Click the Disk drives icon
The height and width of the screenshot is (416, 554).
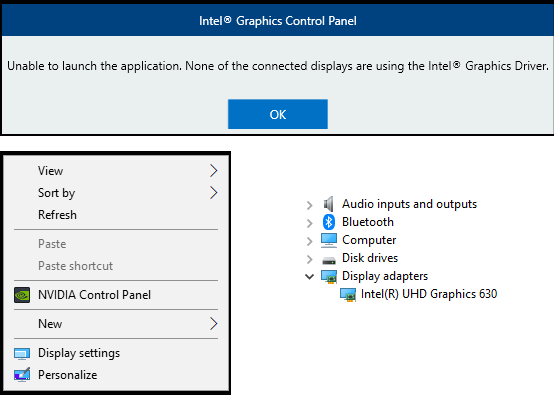point(329,260)
